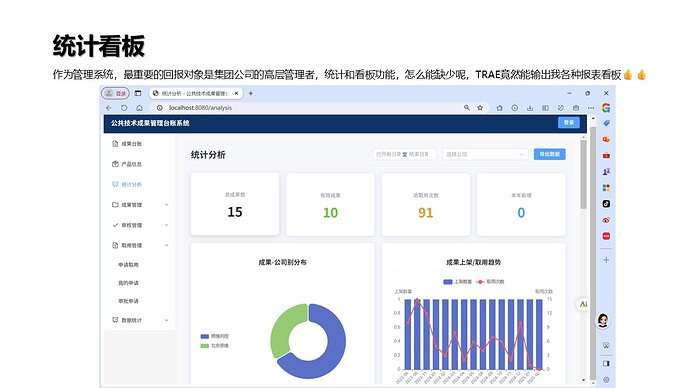Collapse the 取用管理 submenu
This screenshot has height=388, width=690.
pos(140,245)
